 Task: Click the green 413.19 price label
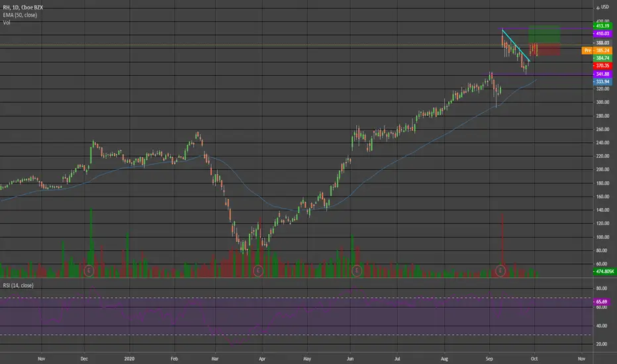(602, 26)
